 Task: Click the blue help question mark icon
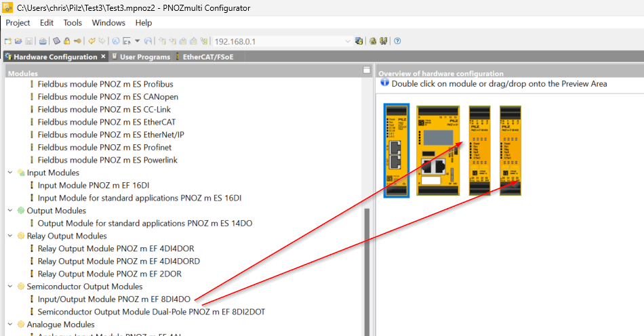point(397,41)
